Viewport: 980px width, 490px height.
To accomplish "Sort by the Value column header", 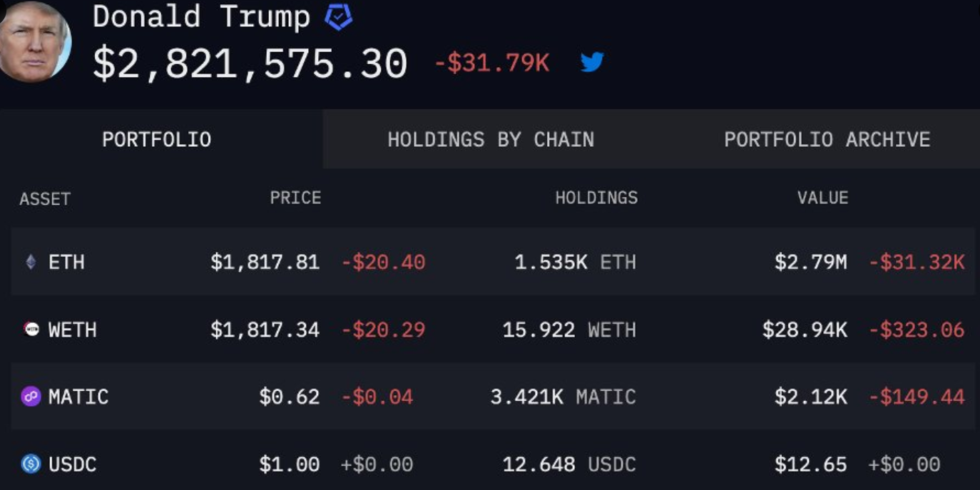I will pos(822,198).
